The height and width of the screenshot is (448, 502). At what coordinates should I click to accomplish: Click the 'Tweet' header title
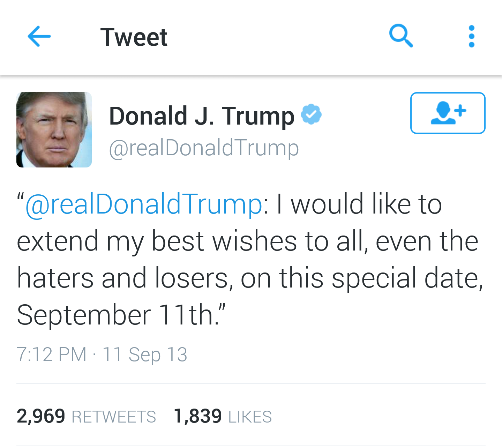coord(134,37)
